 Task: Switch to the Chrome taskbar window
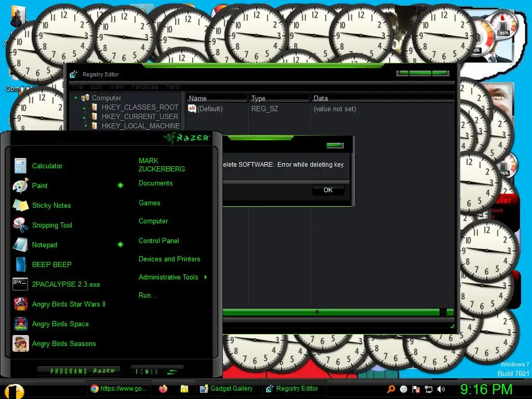pyautogui.click(x=118, y=389)
